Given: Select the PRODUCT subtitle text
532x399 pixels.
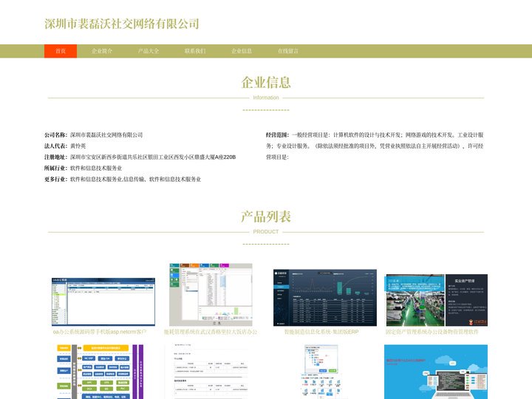Looking at the screenshot, I should coord(266,232).
